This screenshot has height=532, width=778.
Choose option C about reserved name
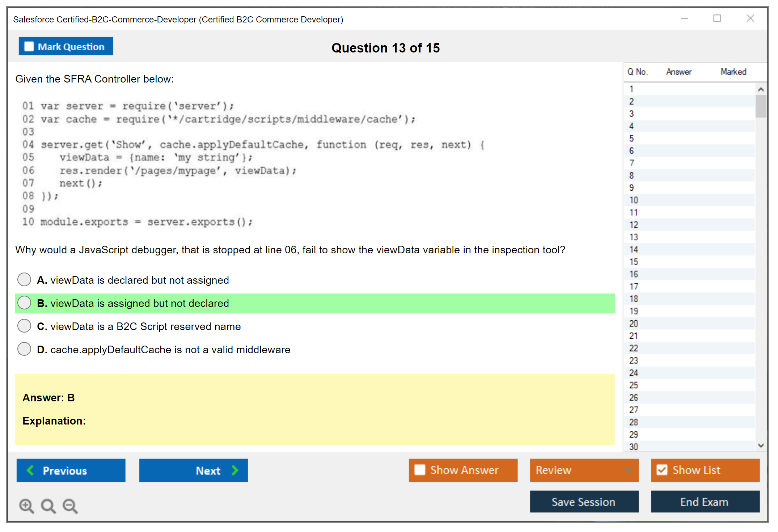click(24, 326)
